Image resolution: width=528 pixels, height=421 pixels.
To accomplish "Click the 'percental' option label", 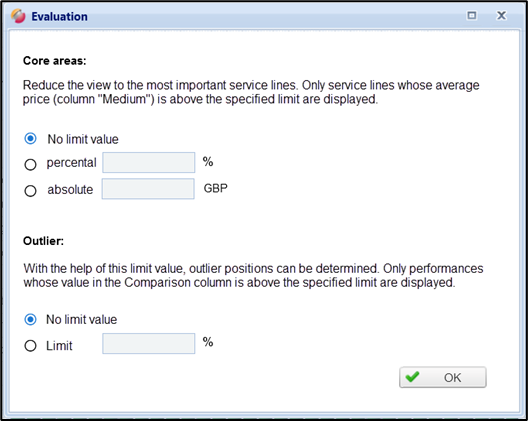I will coord(71,163).
